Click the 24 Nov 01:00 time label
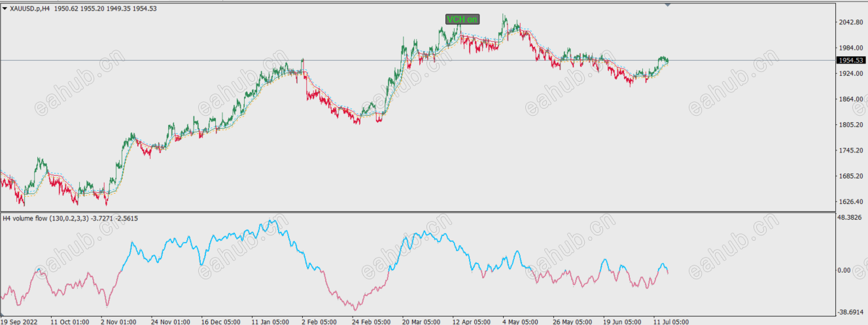This screenshot has width=868, height=325. 170,321
